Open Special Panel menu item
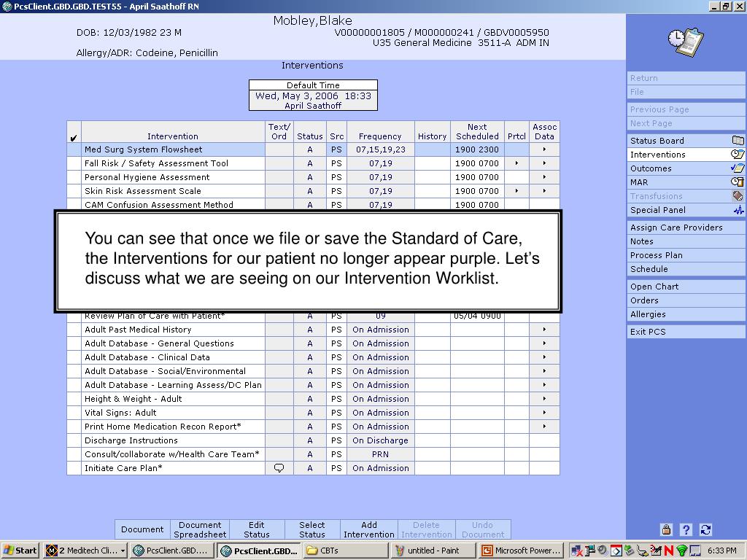Image resolution: width=747 pixels, height=560 pixels. tap(686, 210)
